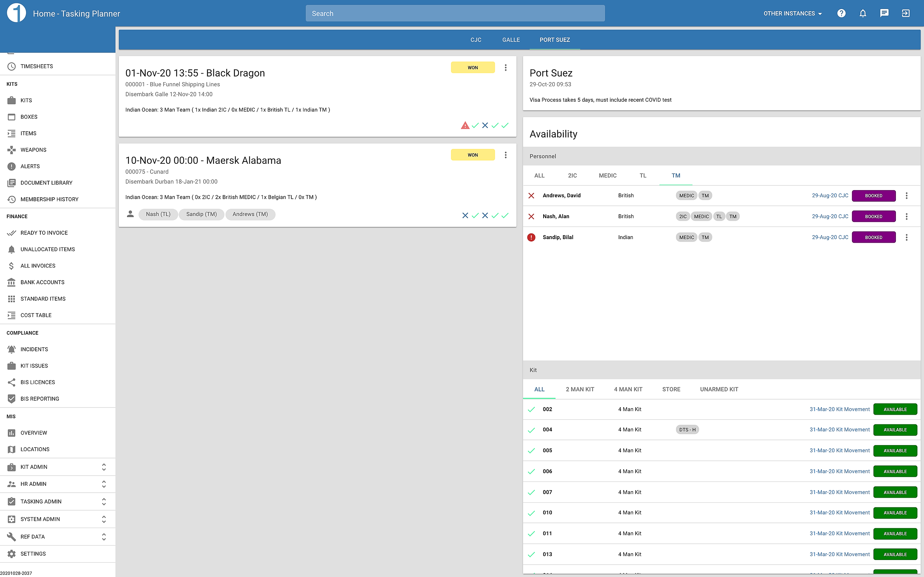Click the Booked button for Andrews, David
924x577 pixels.
pos(873,196)
